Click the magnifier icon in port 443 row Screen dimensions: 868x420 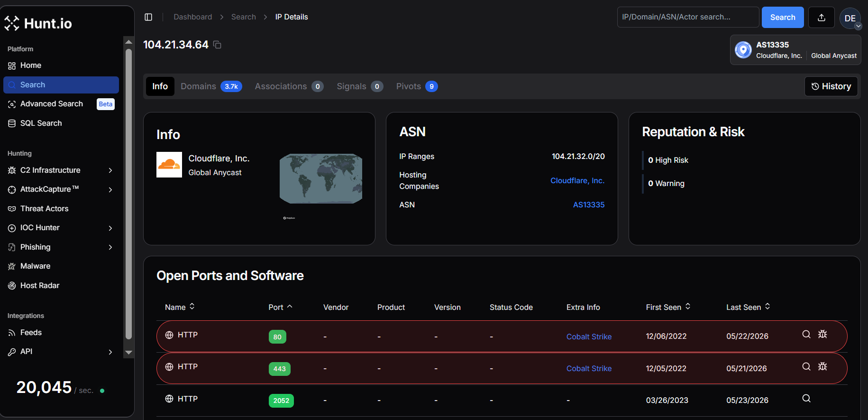[806, 366]
